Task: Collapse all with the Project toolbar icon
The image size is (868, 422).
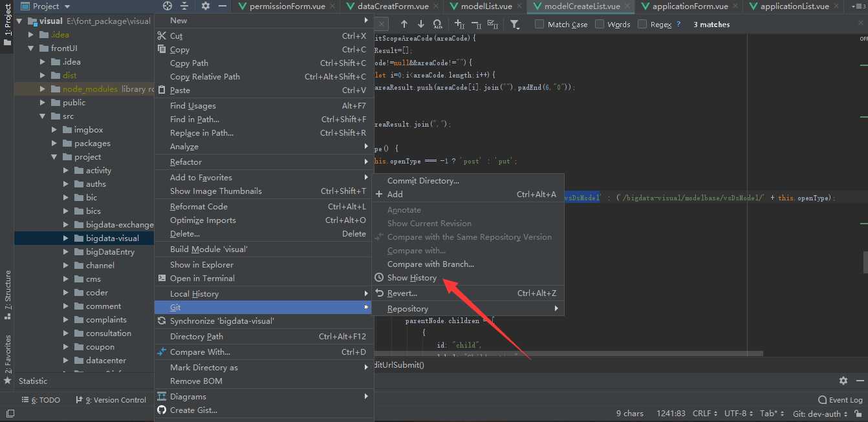Action: [184, 6]
